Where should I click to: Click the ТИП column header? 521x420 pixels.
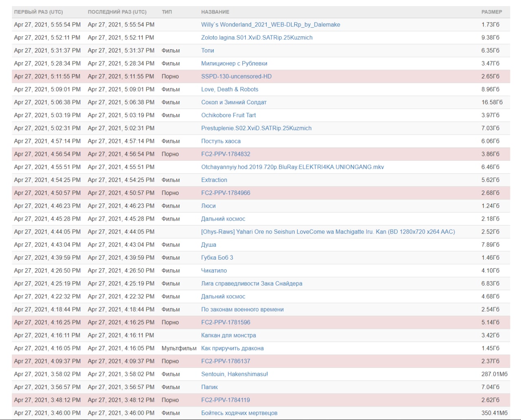(x=166, y=12)
